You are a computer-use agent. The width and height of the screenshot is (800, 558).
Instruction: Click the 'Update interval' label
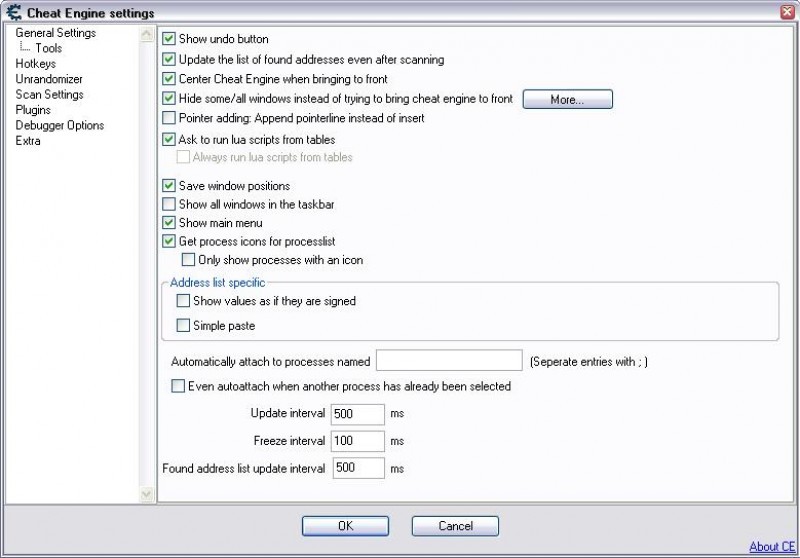pos(288,413)
